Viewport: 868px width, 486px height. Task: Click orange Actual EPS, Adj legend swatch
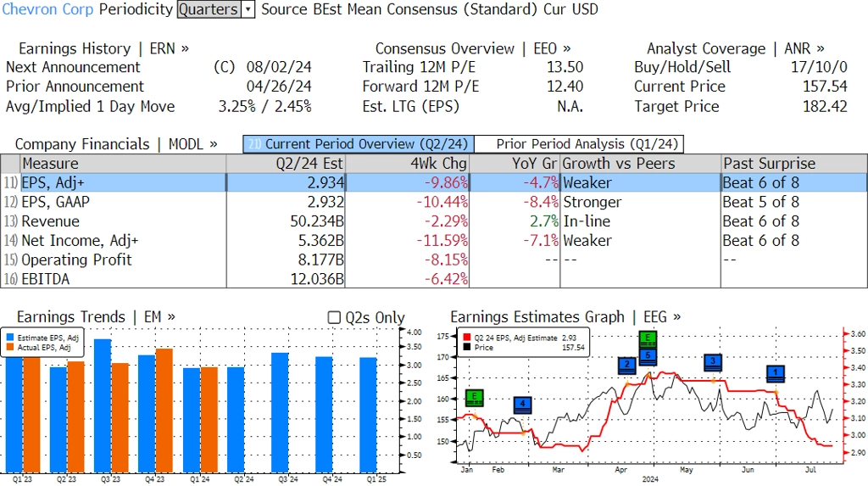point(10,348)
